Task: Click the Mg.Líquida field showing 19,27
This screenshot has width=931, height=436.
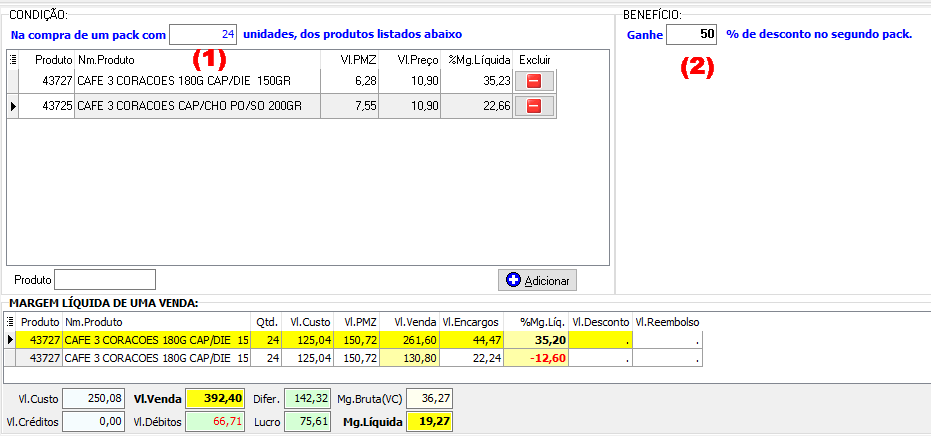Action: pos(429,422)
